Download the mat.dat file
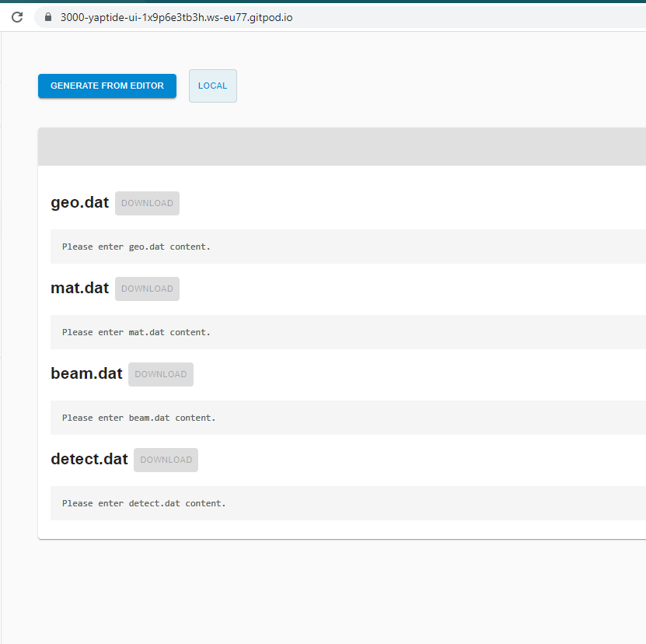646x644 pixels. coord(147,289)
